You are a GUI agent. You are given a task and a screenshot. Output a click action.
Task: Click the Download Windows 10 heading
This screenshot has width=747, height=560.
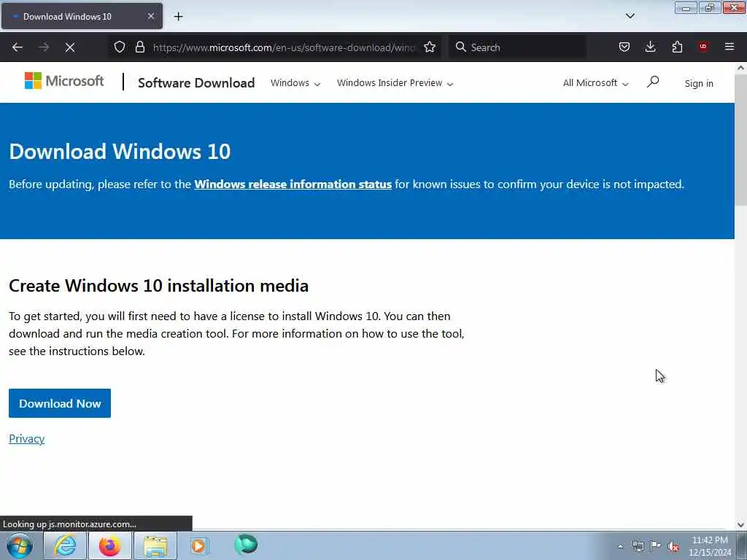click(120, 152)
